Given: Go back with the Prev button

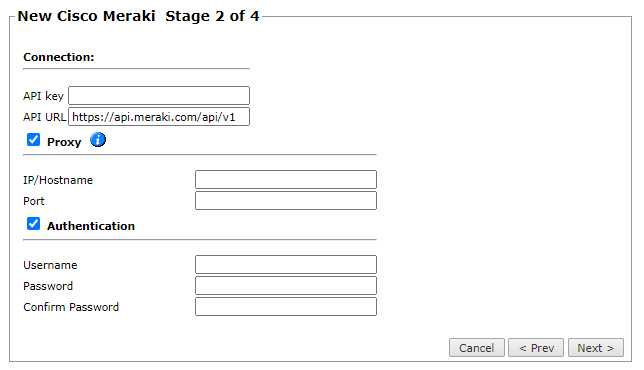Looking at the screenshot, I should [x=536, y=348].
